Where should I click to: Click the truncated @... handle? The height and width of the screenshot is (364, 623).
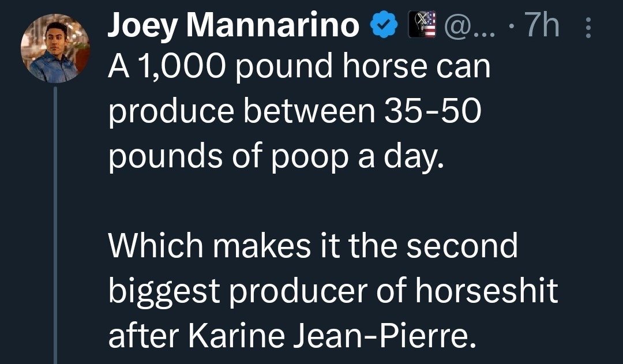pos(470,26)
